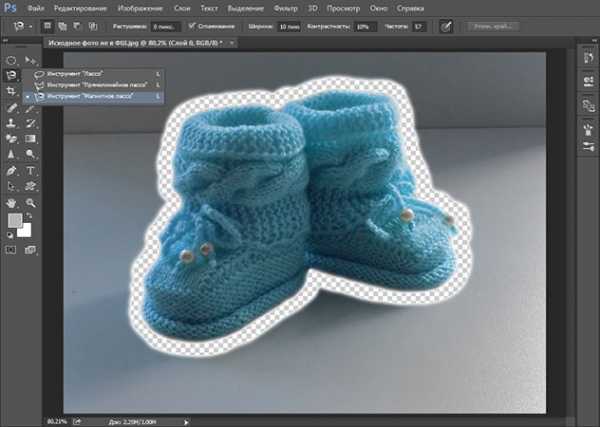Click the foreground color swatch
The height and width of the screenshot is (427, 600).
pyautogui.click(x=15, y=220)
